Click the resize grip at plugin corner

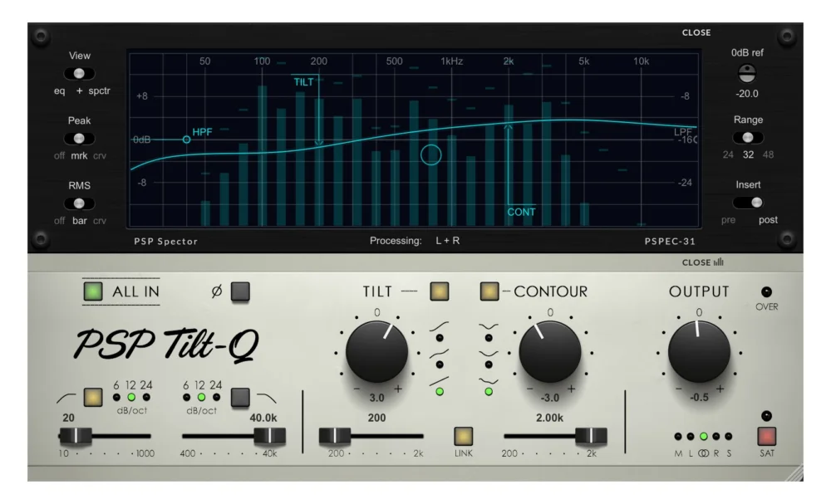[x=794, y=472]
